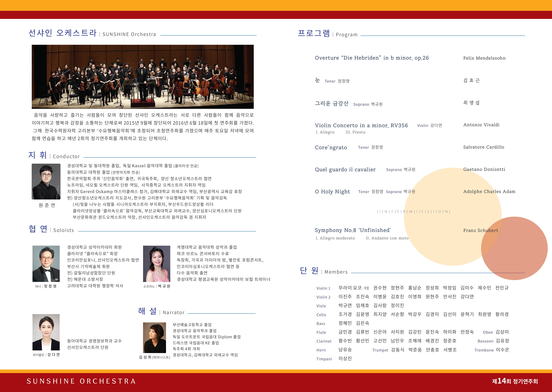552x392 pixels.
Task: Click the SUNSHINE ORCHESTRA footer text
Action: point(81,381)
